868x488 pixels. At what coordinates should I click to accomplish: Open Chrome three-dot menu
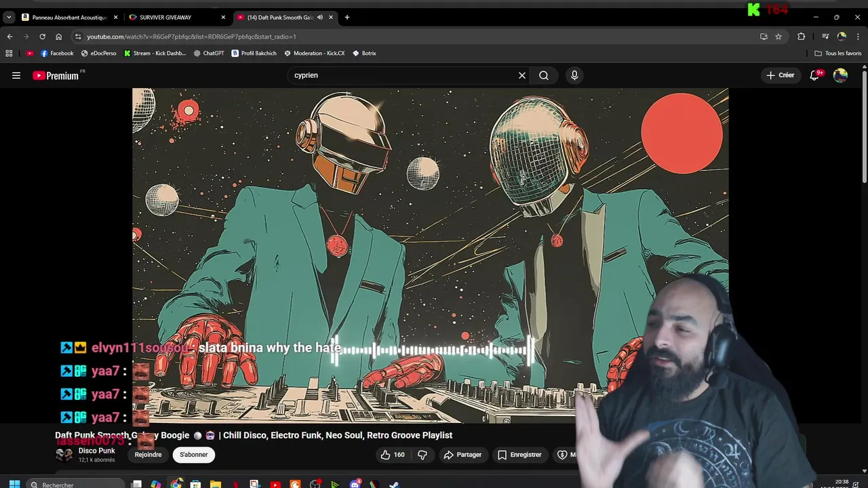coord(858,37)
